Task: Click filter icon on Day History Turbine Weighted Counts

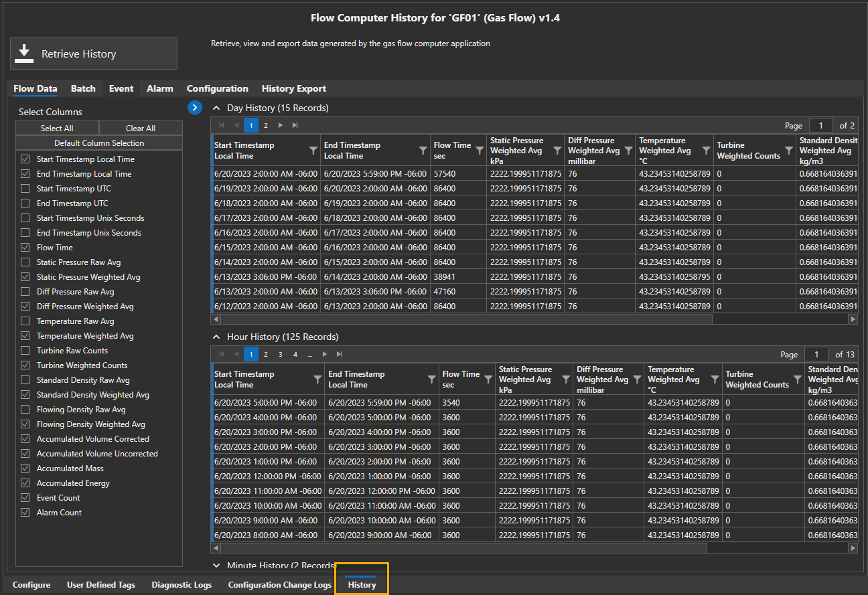Action: [x=788, y=151]
